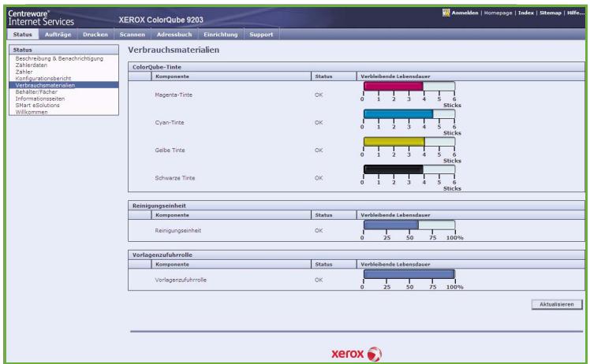Click the Reinigungseinheit component row text
The height and width of the screenshot is (364, 590).
pyautogui.click(x=178, y=231)
